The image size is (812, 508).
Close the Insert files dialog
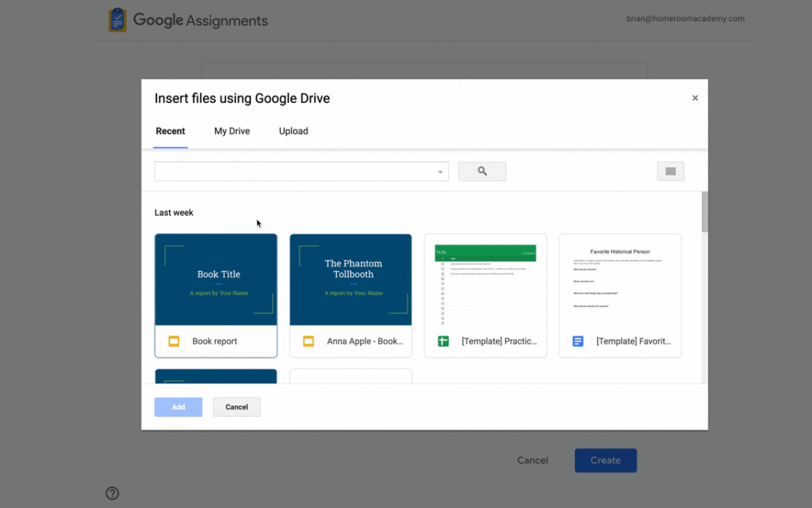(x=695, y=98)
